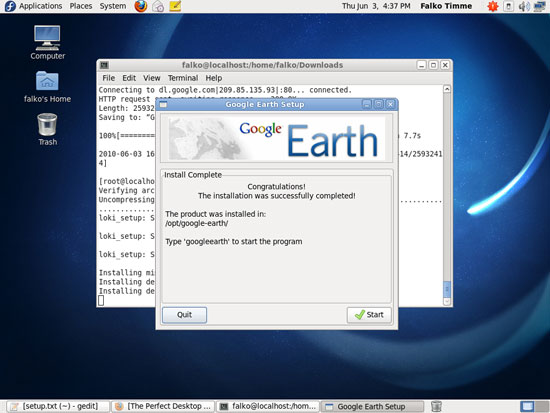
Task: Open the Places menu
Action: [x=81, y=6]
